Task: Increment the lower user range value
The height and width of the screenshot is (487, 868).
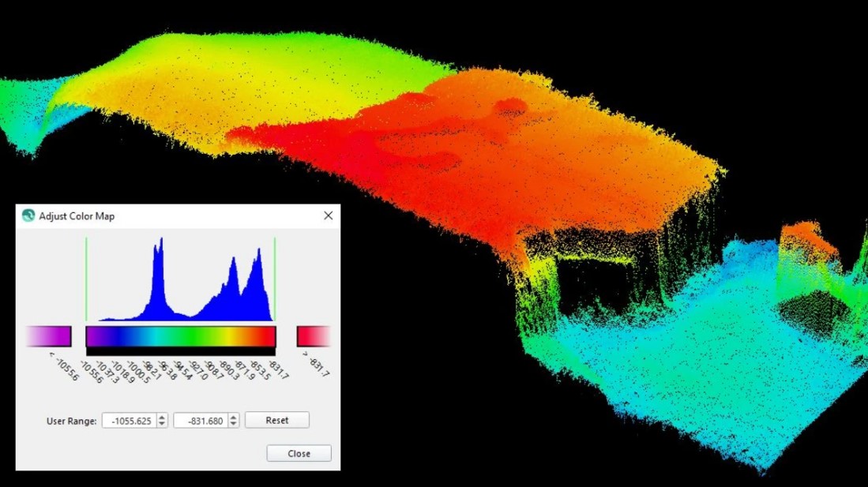Action: 162,417
